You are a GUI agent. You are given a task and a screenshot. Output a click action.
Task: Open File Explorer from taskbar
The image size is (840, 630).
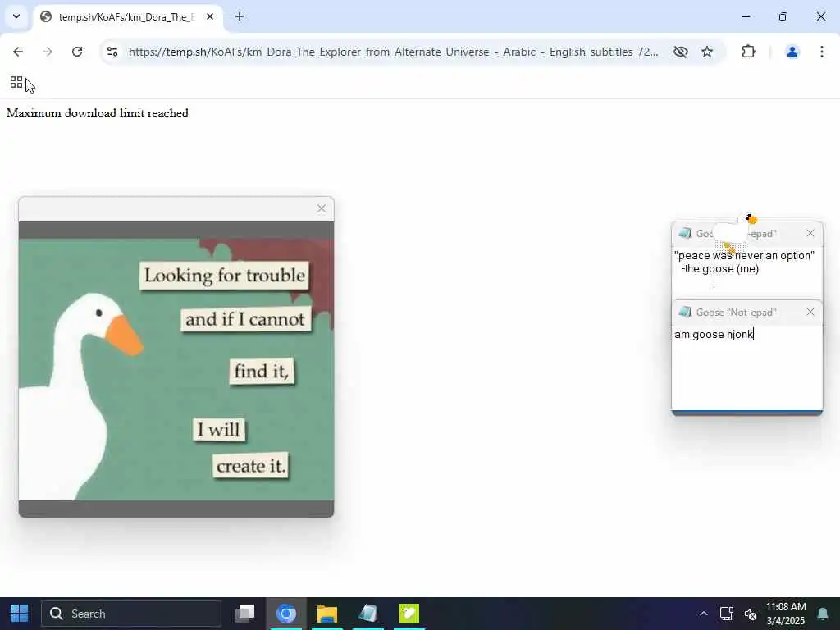pyautogui.click(x=326, y=614)
